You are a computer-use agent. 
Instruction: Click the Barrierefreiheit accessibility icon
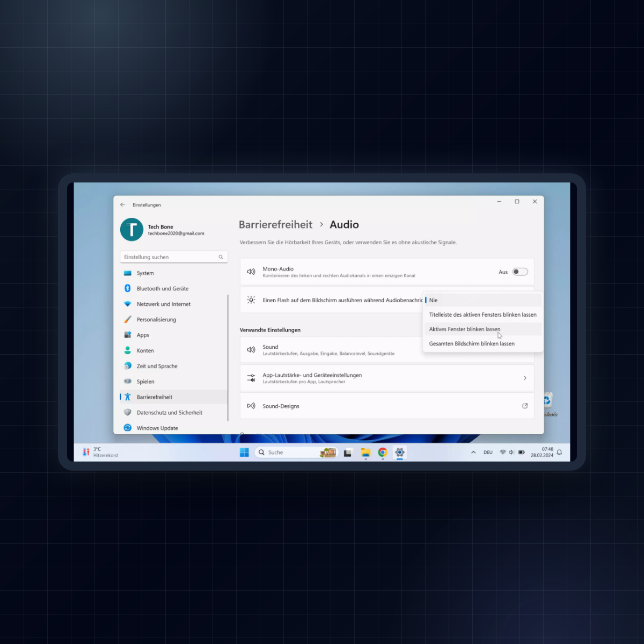point(128,397)
